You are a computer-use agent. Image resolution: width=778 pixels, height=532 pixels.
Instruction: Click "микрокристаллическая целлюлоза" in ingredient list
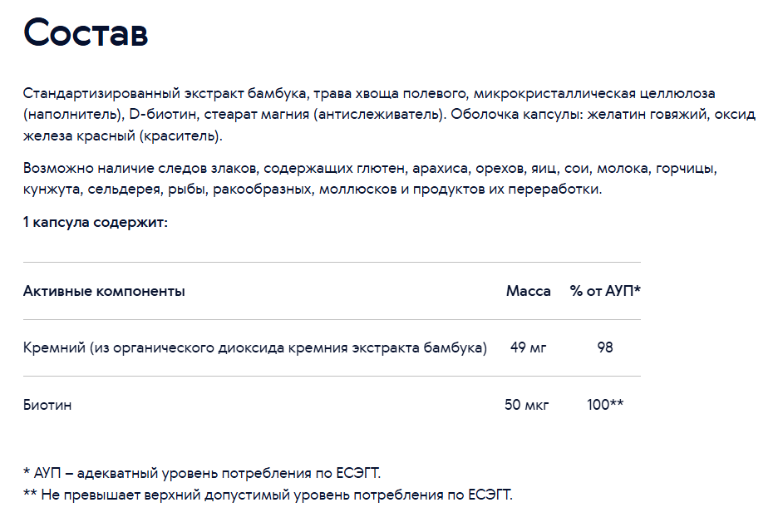point(594,94)
